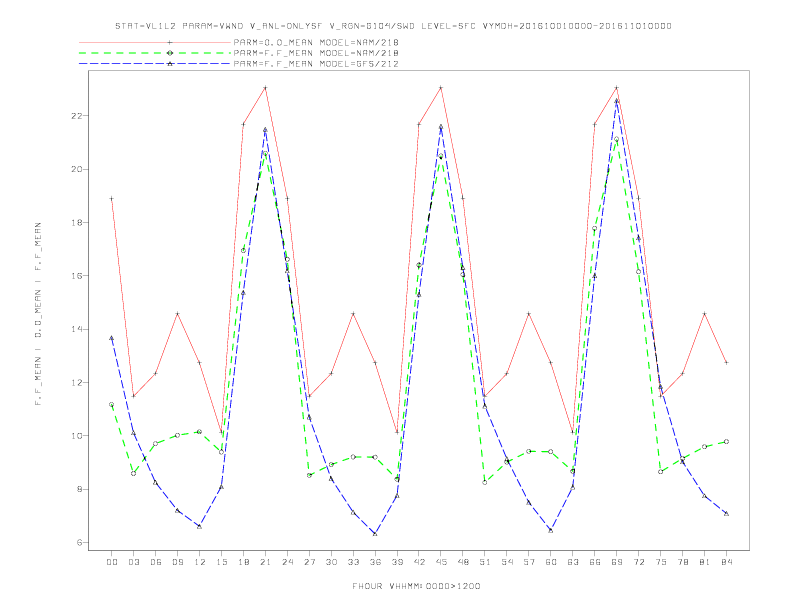
Task: Click x-axis tick label 78
Action: pos(683,562)
